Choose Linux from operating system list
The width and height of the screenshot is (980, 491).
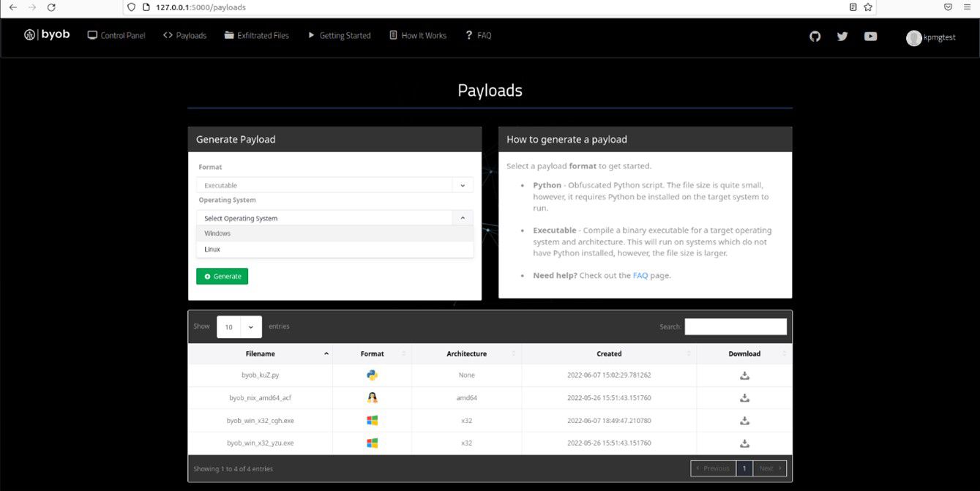(x=212, y=250)
